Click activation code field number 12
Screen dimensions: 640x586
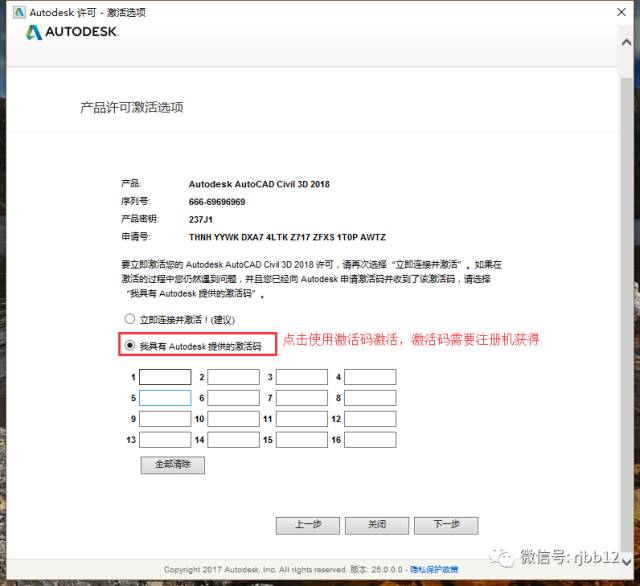coord(370,419)
